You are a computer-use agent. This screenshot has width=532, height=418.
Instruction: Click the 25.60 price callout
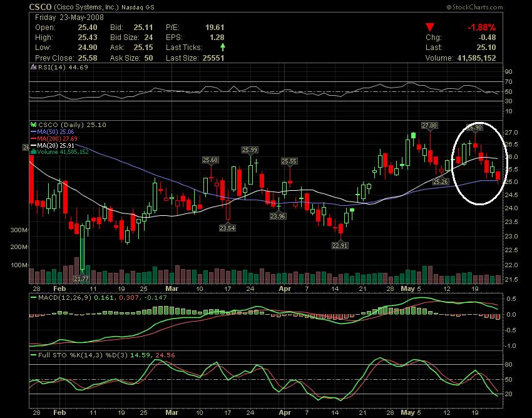(210, 160)
